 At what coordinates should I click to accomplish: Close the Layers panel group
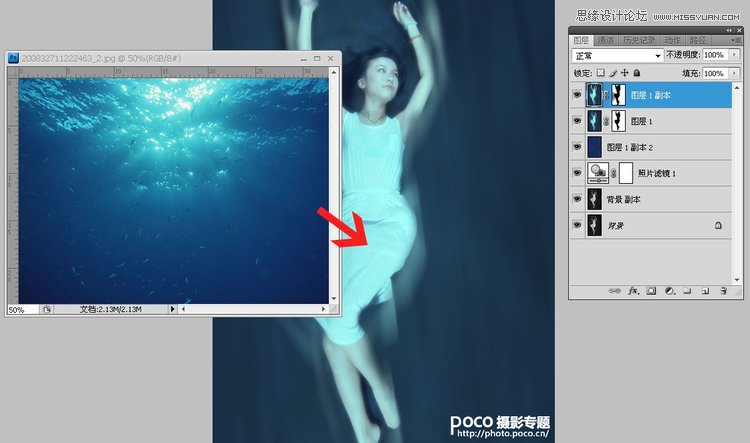tap(739, 30)
